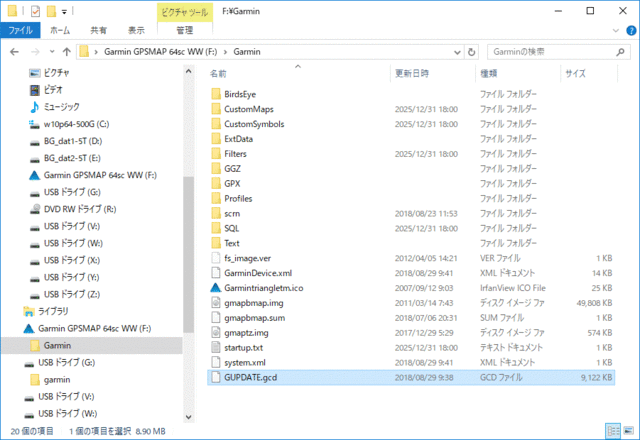
Task: Open the Quick Access Toolbar customize dropdown
Action: [64, 12]
